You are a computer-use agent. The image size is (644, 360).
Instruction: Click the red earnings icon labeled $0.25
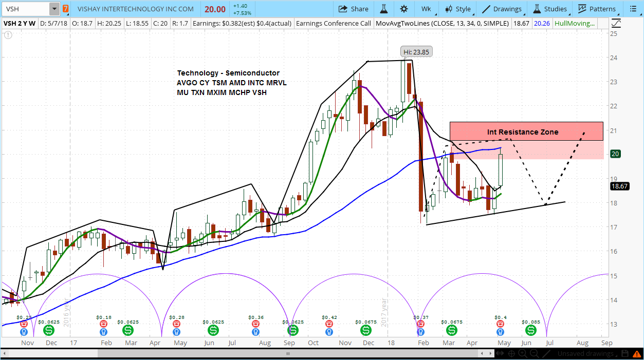pyautogui.click(x=24, y=324)
